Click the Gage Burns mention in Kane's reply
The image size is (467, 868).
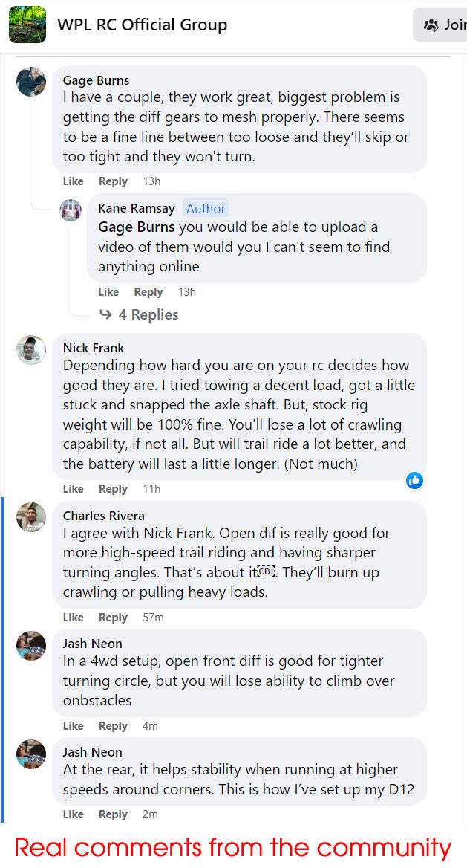pyautogui.click(x=136, y=227)
